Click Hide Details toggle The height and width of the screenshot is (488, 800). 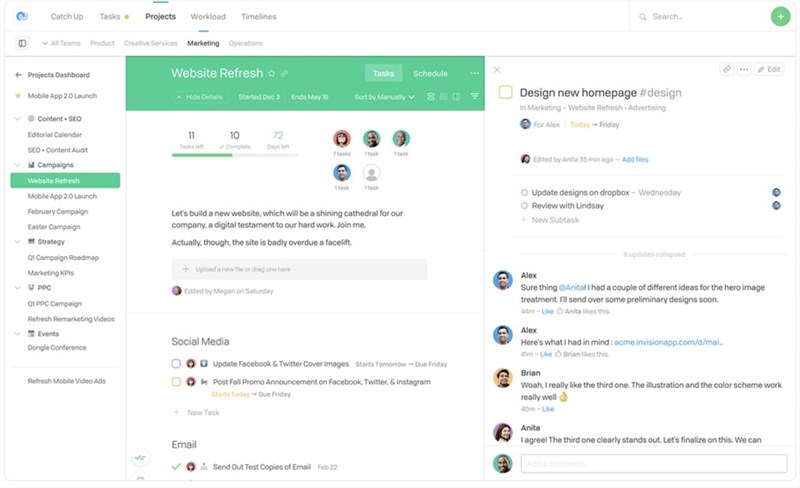tap(199, 97)
